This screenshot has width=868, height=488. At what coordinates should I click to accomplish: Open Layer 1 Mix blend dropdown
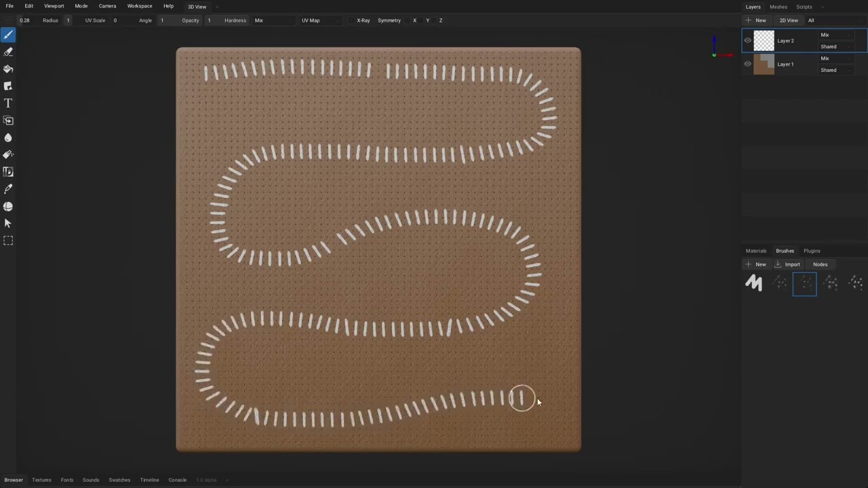point(835,58)
